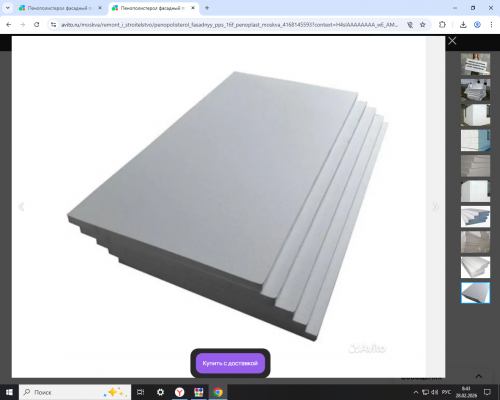Open the colorful grid app on the taskbar
Image resolution: width=500 pixels, height=400 pixels.
[x=199, y=392]
